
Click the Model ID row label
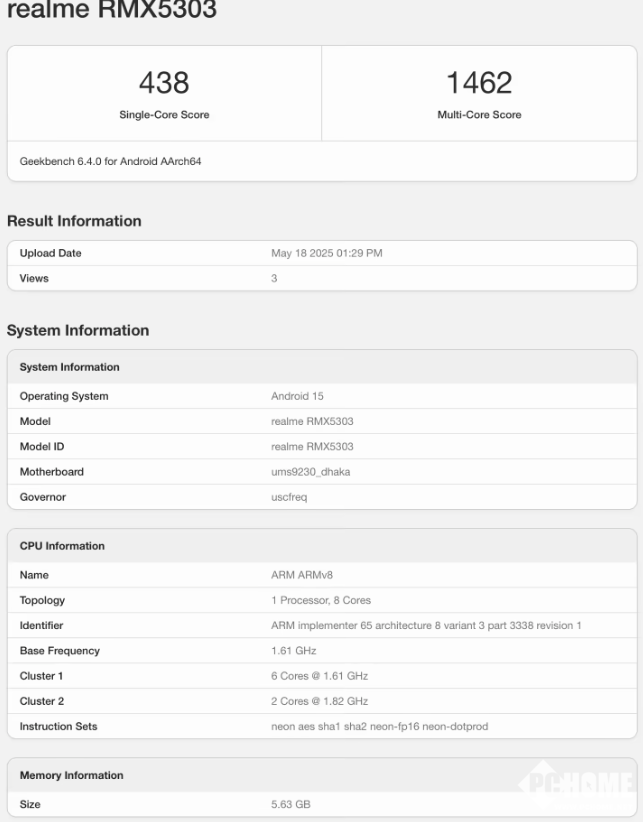click(x=43, y=446)
